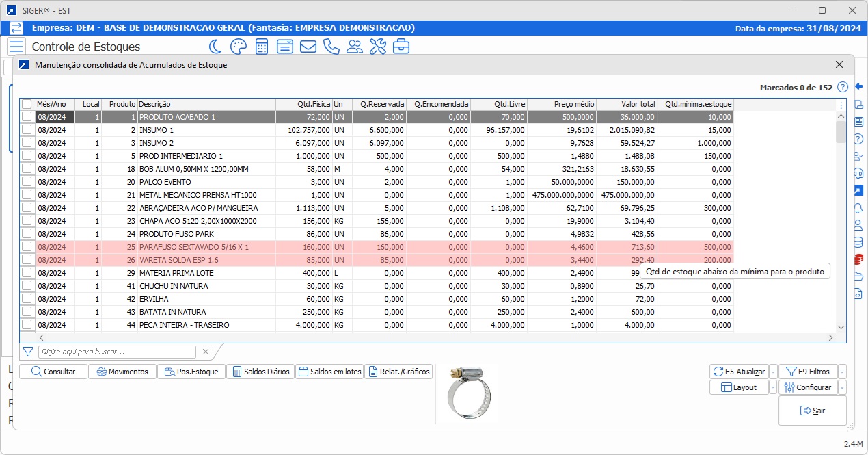Click the notification bell in right sidebar
The height and width of the screenshot is (455, 868).
858,207
